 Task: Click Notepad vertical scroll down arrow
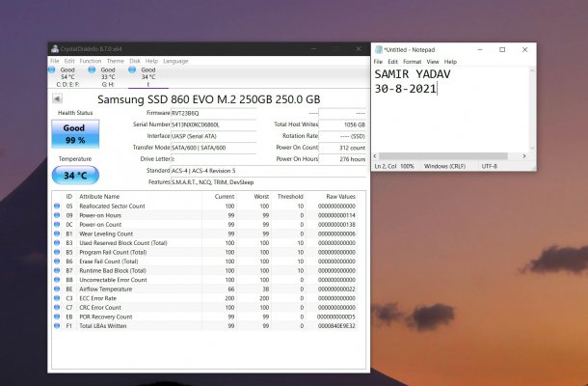tap(532, 148)
